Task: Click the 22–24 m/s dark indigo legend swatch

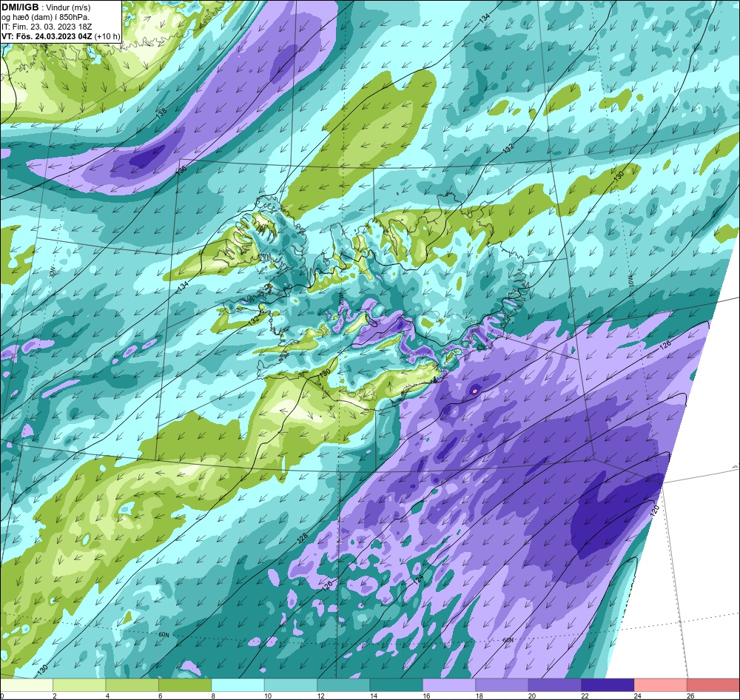Action: (608, 685)
